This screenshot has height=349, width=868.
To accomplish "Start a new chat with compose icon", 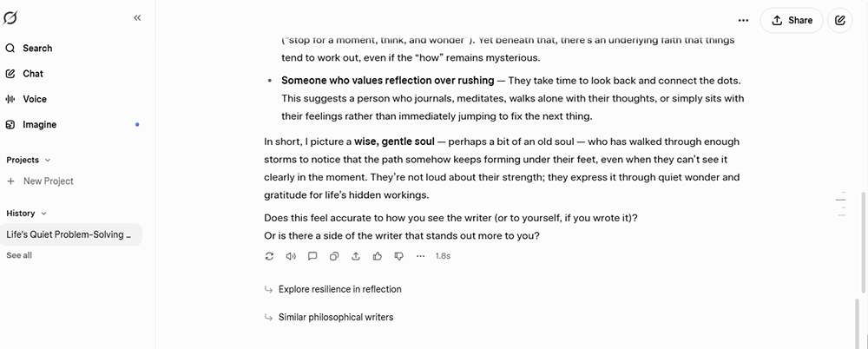I will pos(839,21).
